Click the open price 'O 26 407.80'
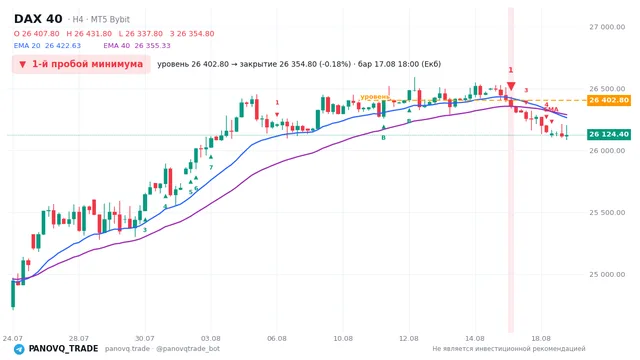640x360 pixels. (x=36, y=33)
